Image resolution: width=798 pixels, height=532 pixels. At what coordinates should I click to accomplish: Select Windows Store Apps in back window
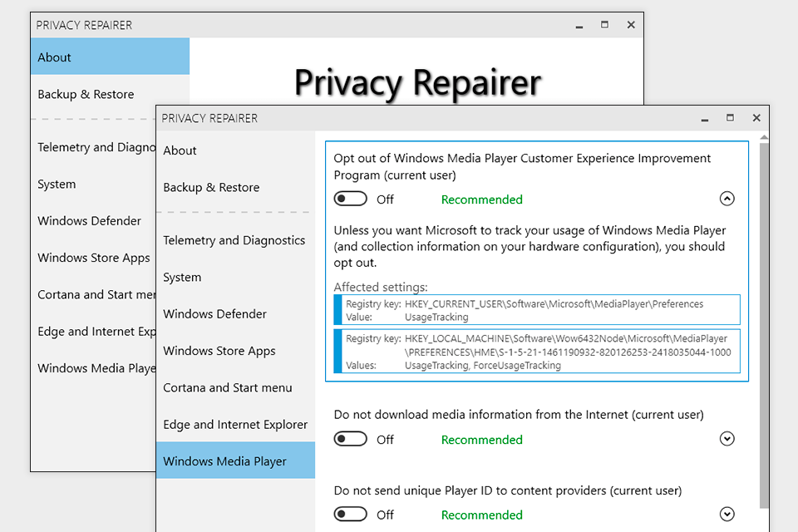point(94,258)
